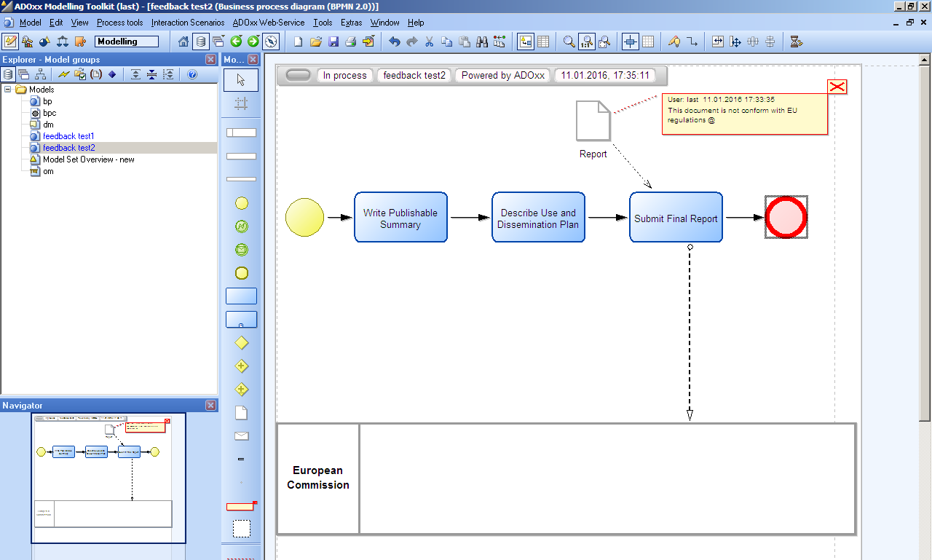Select the Sub-Process rectangle in palette
The width and height of the screenshot is (932, 560).
point(241,319)
